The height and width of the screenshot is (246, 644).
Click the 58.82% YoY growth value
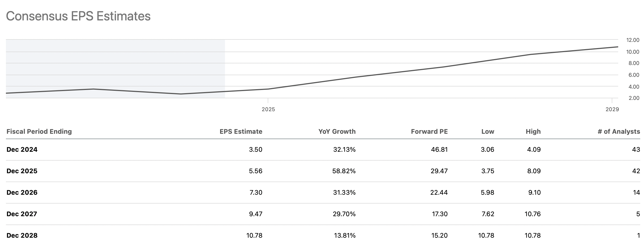[344, 171]
